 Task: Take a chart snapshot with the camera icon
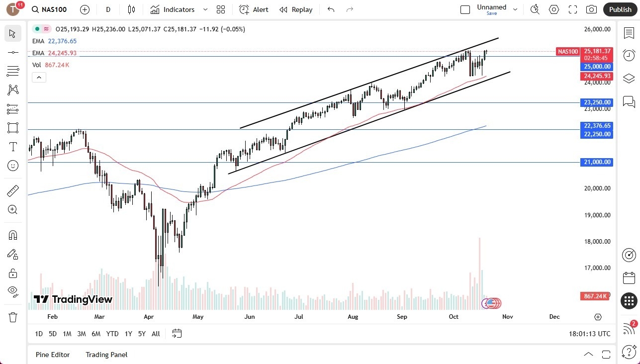[x=591, y=9]
